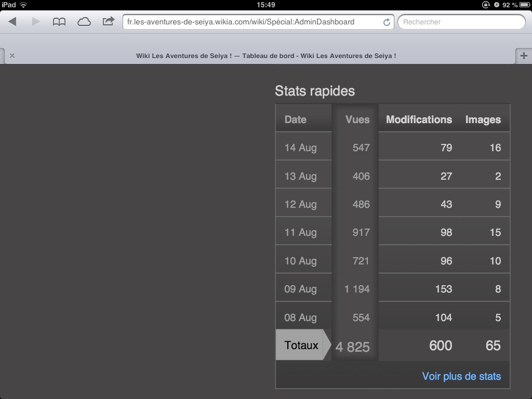Viewport: 532px width, 399px height.
Task: Click the 917 views value
Action: point(361,232)
